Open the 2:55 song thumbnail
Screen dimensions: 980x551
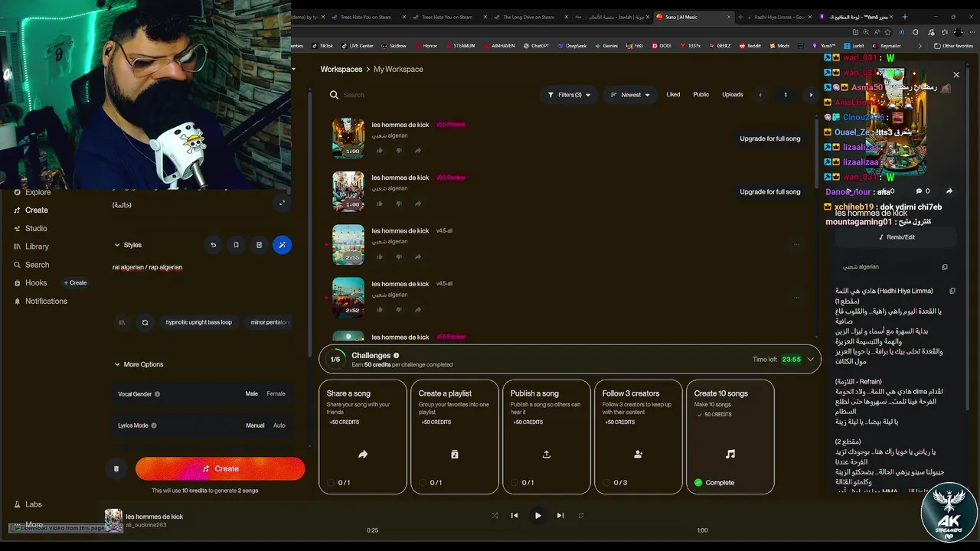coord(348,245)
